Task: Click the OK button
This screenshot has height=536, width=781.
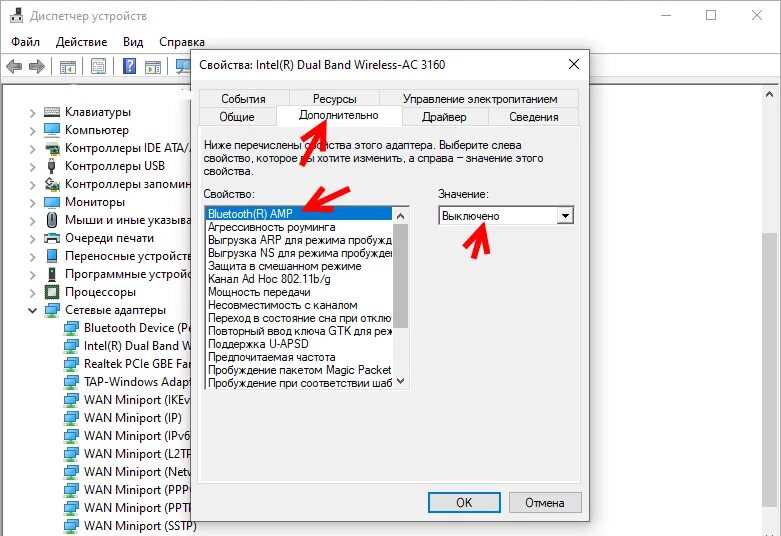Action: (464, 503)
